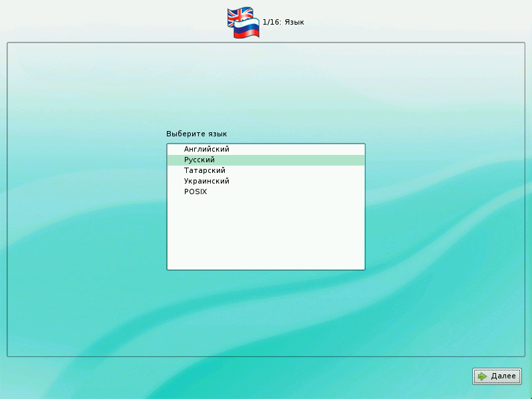Select Английский from the language list
This screenshot has height=399, width=532.
206,150
